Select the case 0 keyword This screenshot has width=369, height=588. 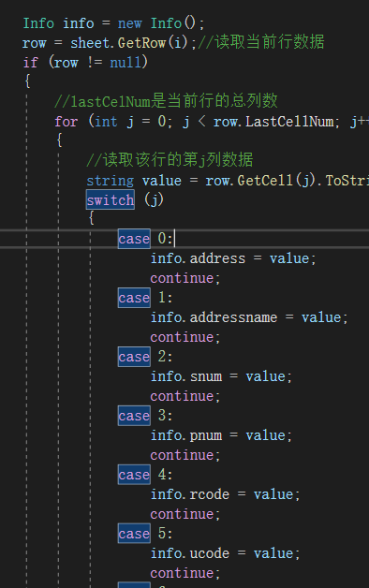coord(134,239)
